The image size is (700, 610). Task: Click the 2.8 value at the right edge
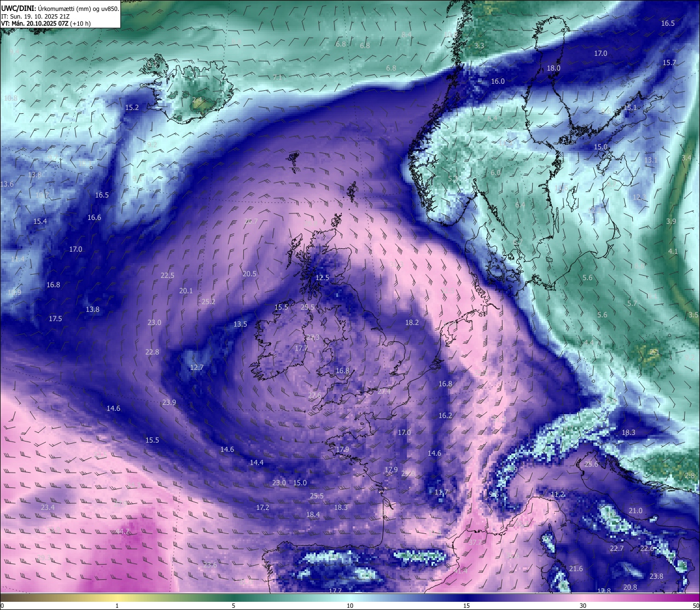click(x=690, y=475)
